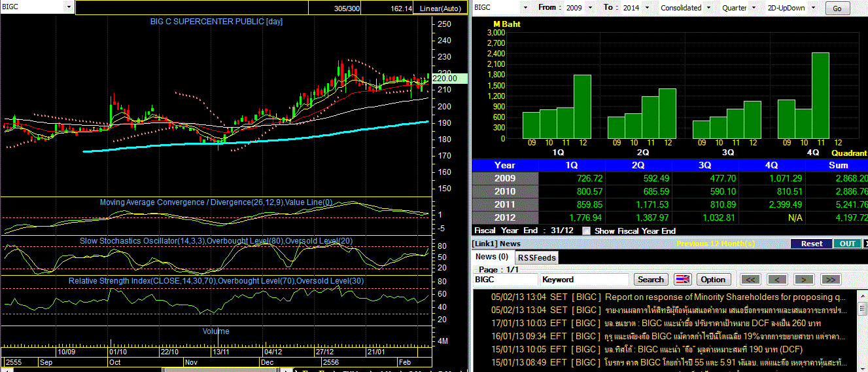The height and width of the screenshot is (372, 868).
Task: Click the 3Q column header in table
Action: (x=705, y=165)
